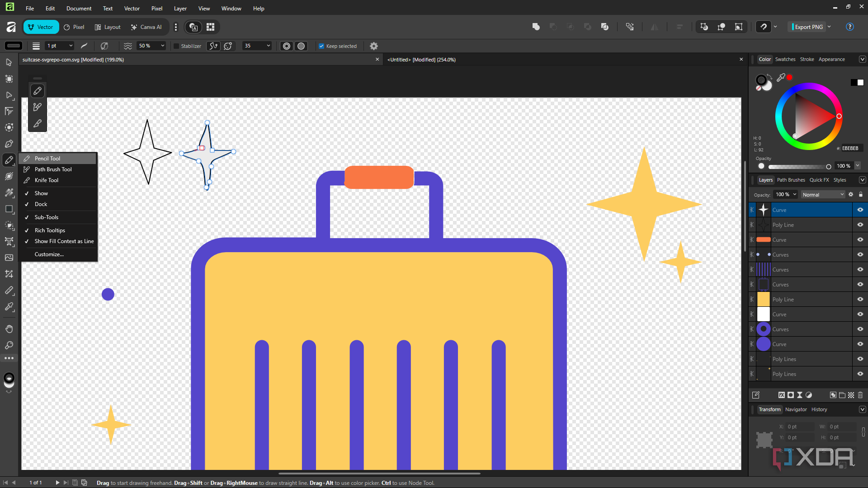Toggle the Stabilizer checkbox
This screenshot has width=868, height=488.
point(177,46)
